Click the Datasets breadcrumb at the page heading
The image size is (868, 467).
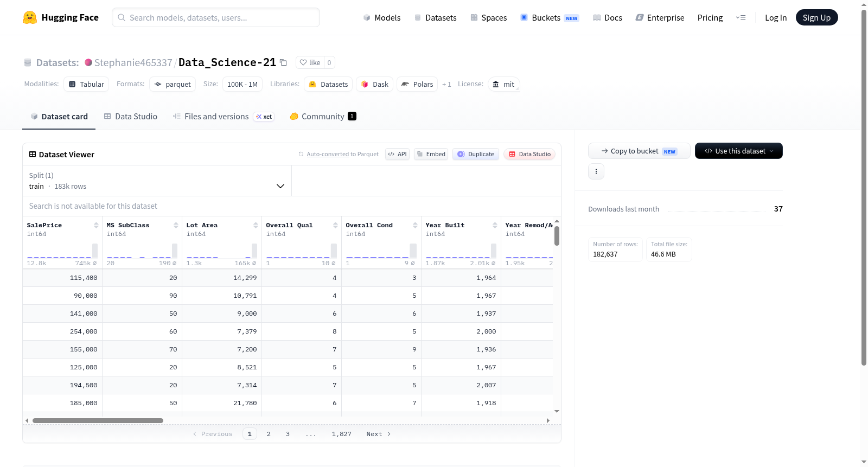pos(58,62)
